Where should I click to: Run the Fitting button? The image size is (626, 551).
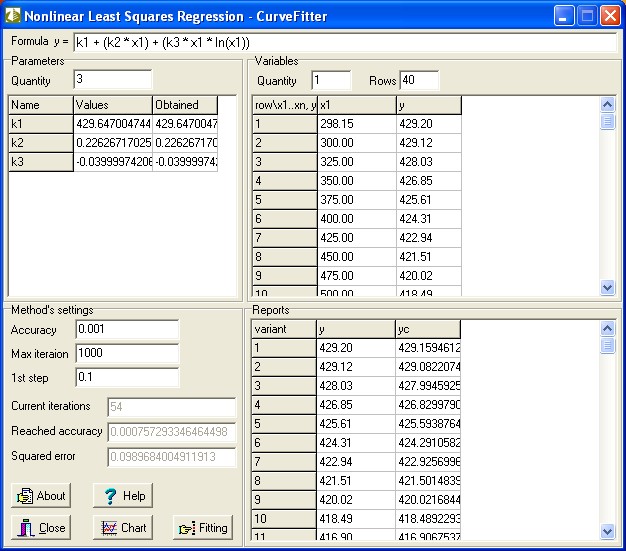pyautogui.click(x=203, y=528)
